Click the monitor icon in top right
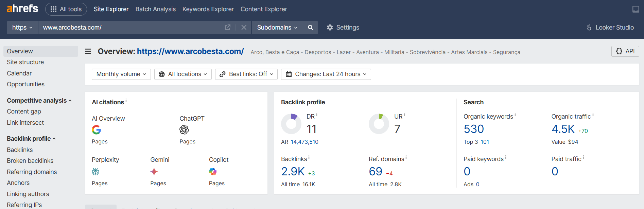Screen dimensions: 644x209 (x=636, y=9)
